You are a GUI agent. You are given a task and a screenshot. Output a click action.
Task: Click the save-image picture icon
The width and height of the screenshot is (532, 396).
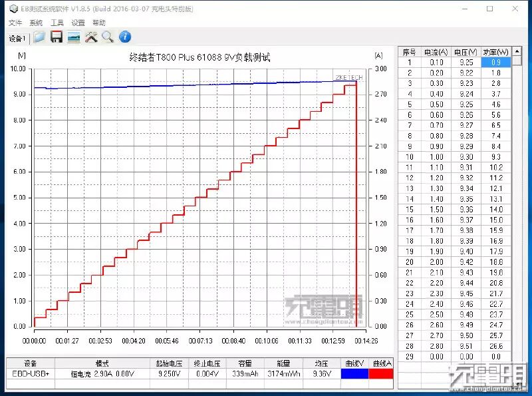(x=74, y=37)
